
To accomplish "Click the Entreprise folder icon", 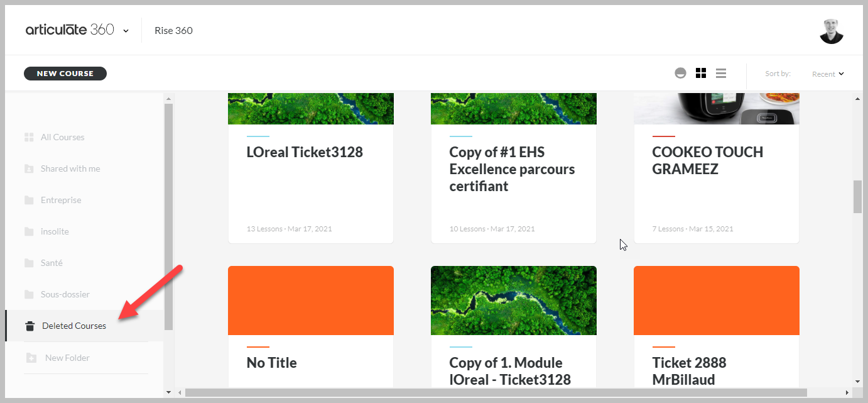I will pos(29,200).
